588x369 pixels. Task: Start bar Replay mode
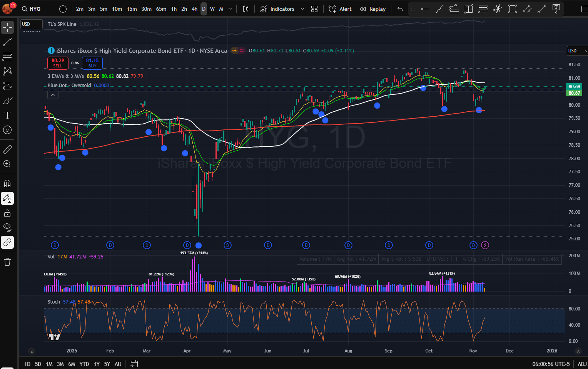373,9
